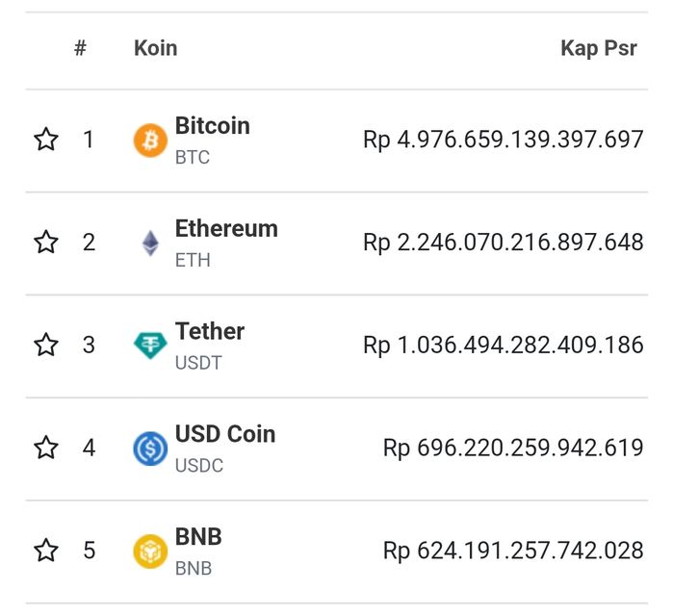The image size is (673, 616).
Task: Click the Tether green logo icon
Action: click(x=150, y=346)
